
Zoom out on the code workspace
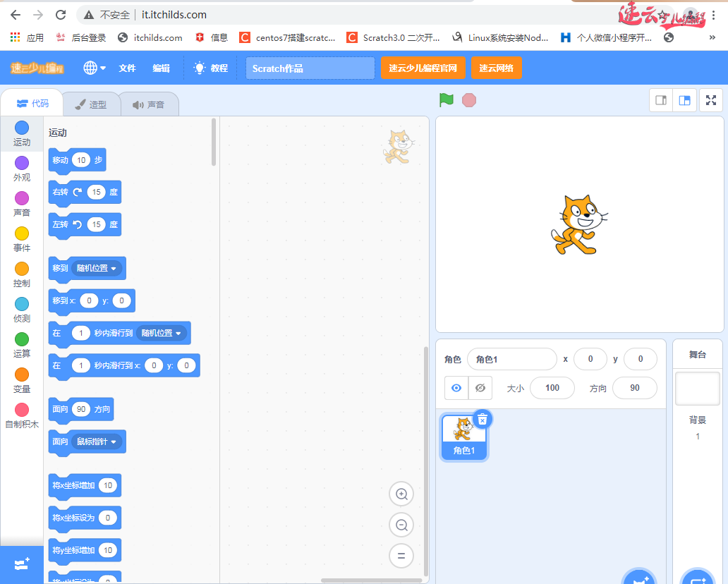[x=401, y=525]
